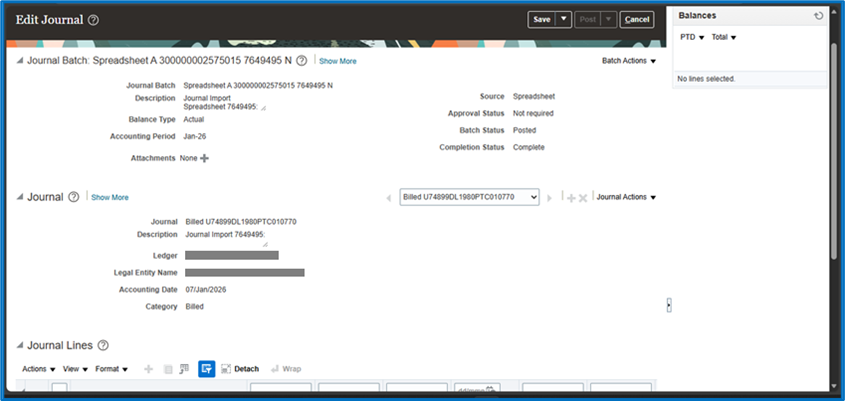This screenshot has width=845, height=401.
Task: Click the help icon beside Journal heading
Action: [74, 197]
